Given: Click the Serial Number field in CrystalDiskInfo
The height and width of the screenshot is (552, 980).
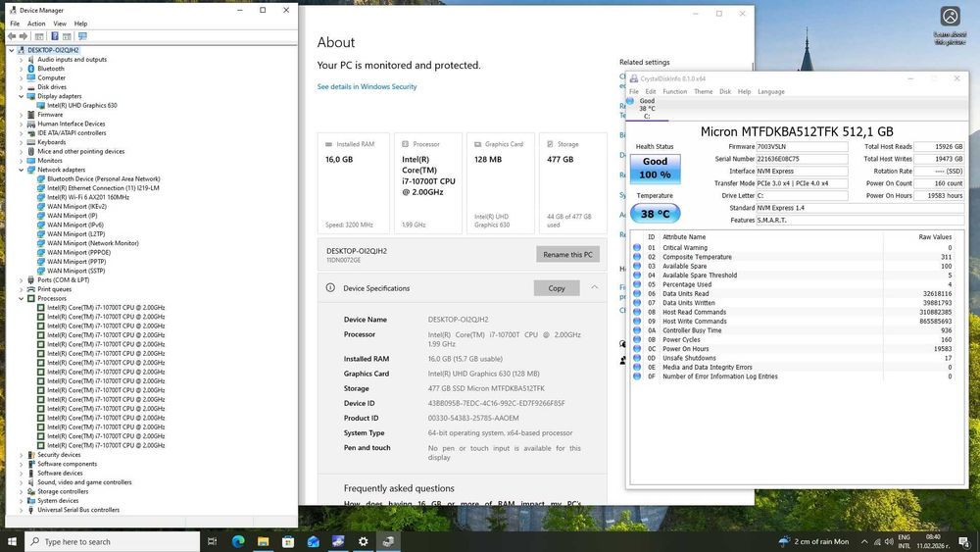Looking at the screenshot, I should 802,160.
